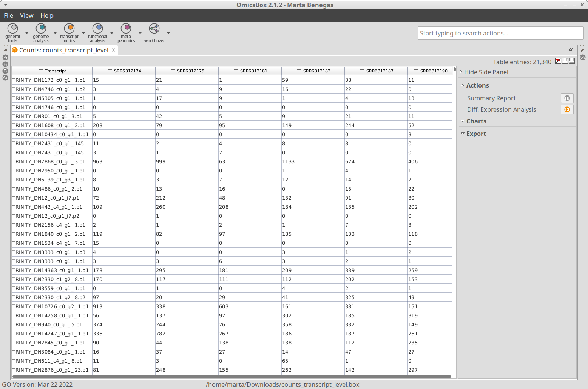Open the workflows icon

pyautogui.click(x=154, y=29)
